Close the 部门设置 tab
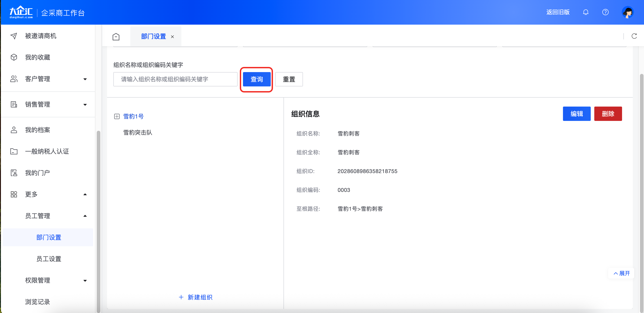Image resolution: width=644 pixels, height=313 pixels. click(172, 37)
